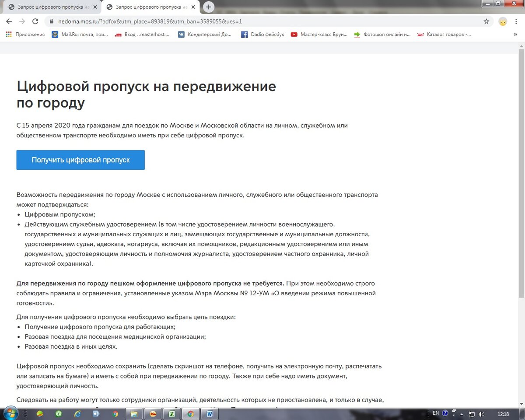525x420 pixels.
Task: Switch to the first Запрос цифрового пропуска tab
Action: pyautogui.click(x=50, y=7)
